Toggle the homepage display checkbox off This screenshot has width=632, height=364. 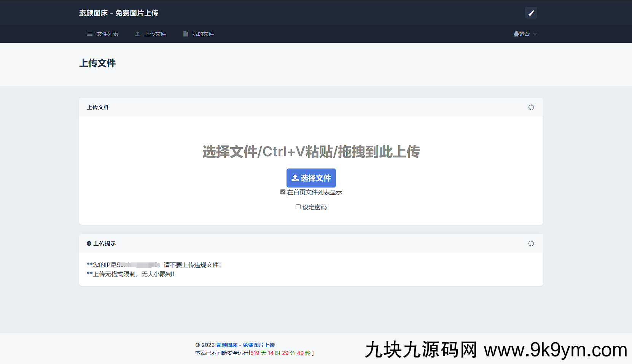click(283, 192)
